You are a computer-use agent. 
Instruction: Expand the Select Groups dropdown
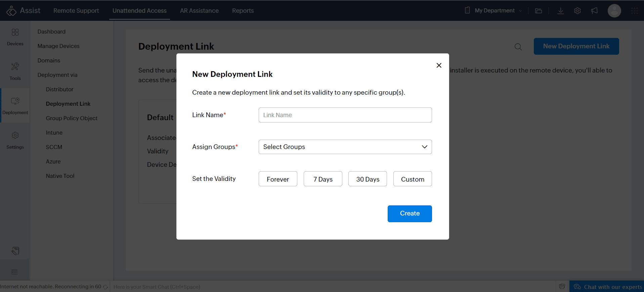tap(345, 147)
